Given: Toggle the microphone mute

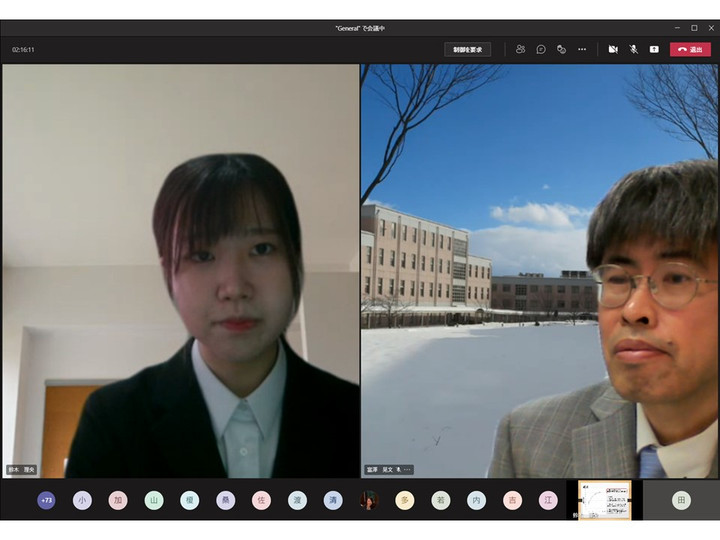Looking at the screenshot, I should coord(633,49).
